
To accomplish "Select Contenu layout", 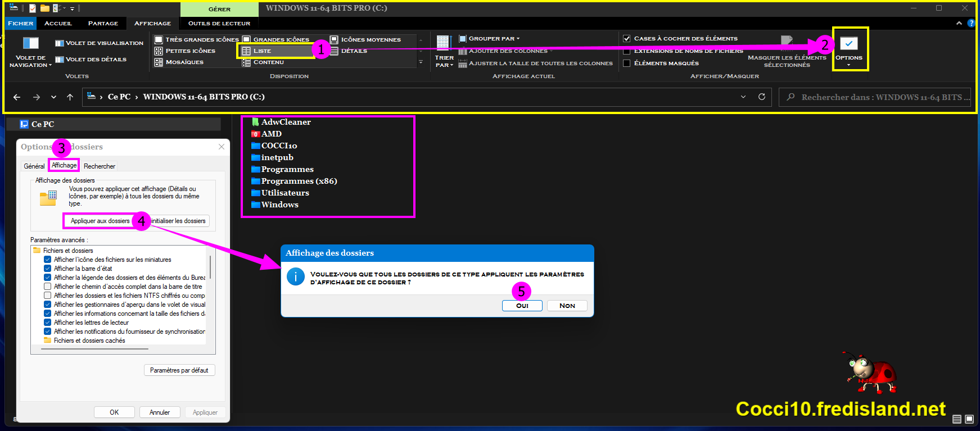I will [x=263, y=62].
